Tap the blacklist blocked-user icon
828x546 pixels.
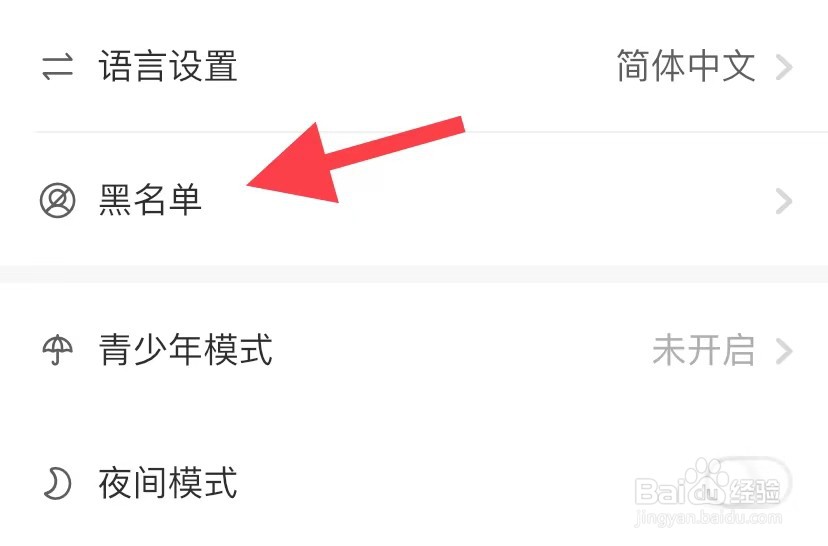tap(58, 200)
